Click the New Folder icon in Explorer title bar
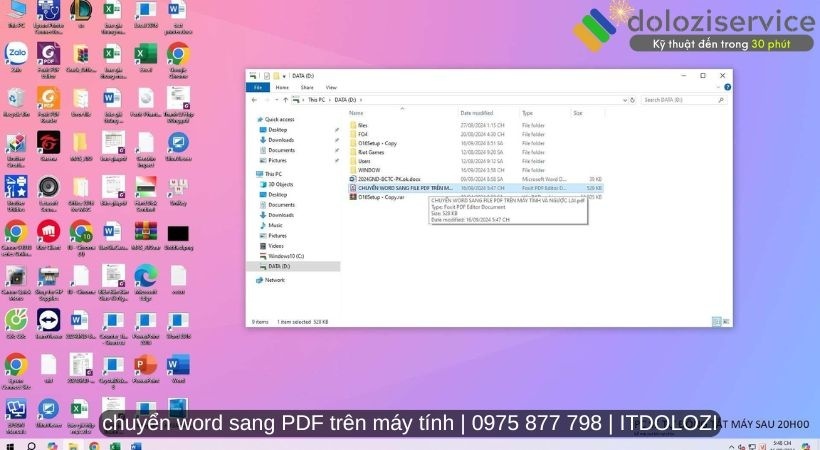Screen dimensions: 820x450 click(x=276, y=76)
